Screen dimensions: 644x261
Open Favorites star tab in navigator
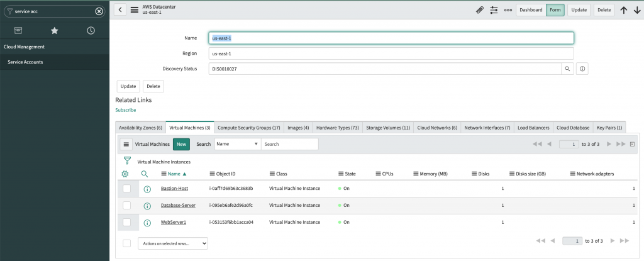54,30
